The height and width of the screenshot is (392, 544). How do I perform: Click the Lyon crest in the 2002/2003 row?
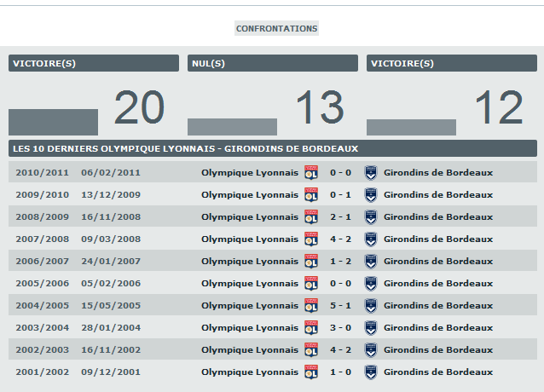[x=311, y=350]
